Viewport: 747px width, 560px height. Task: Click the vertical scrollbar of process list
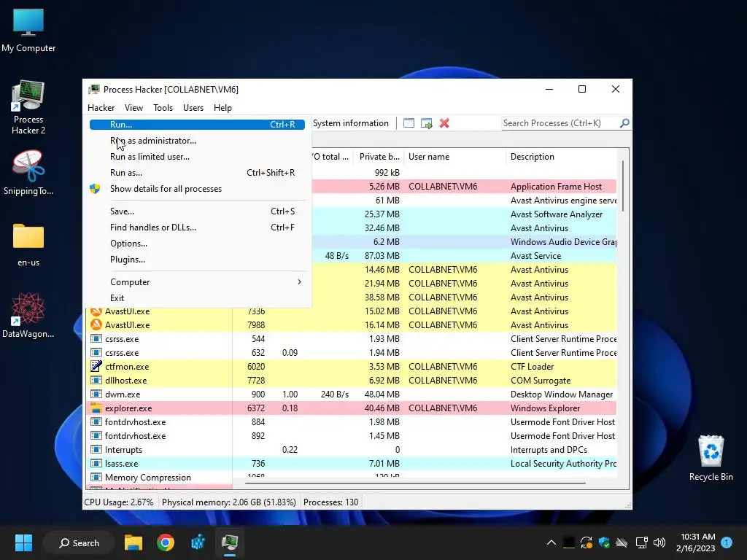click(623, 186)
